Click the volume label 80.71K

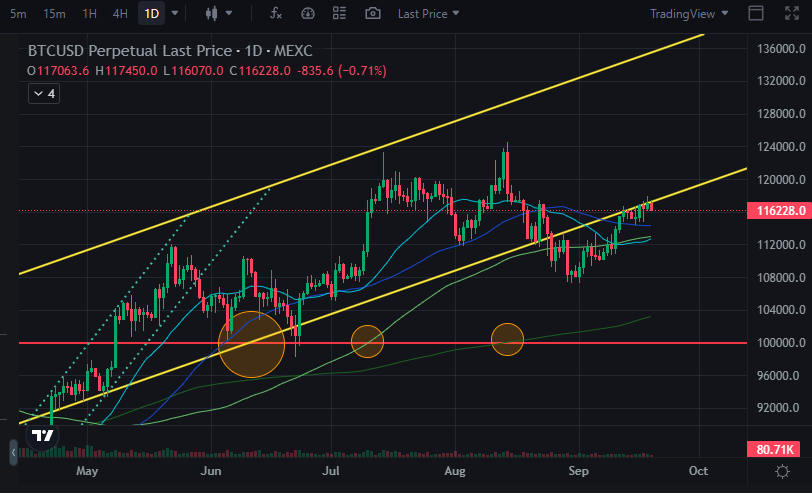click(x=775, y=449)
